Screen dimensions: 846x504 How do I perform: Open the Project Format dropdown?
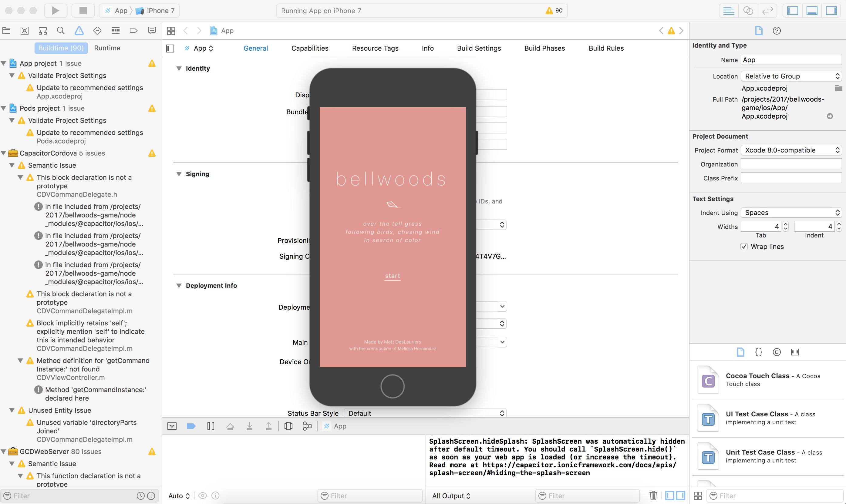(791, 150)
